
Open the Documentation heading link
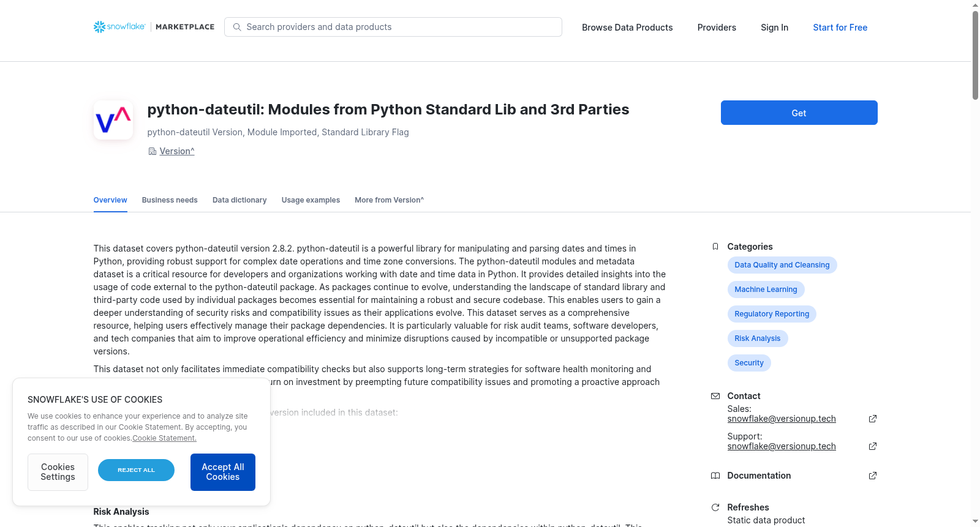pos(759,476)
